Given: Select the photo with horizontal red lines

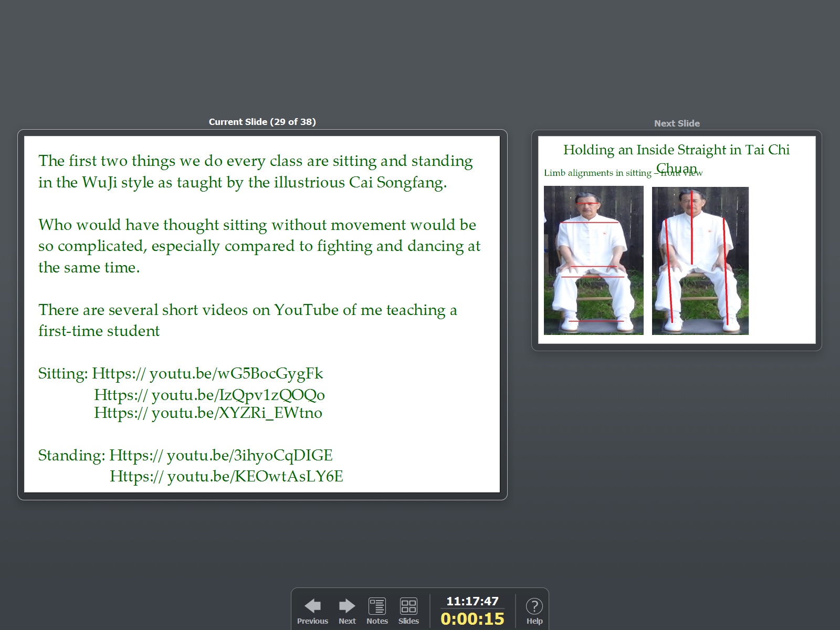Looking at the screenshot, I should coord(593,260).
